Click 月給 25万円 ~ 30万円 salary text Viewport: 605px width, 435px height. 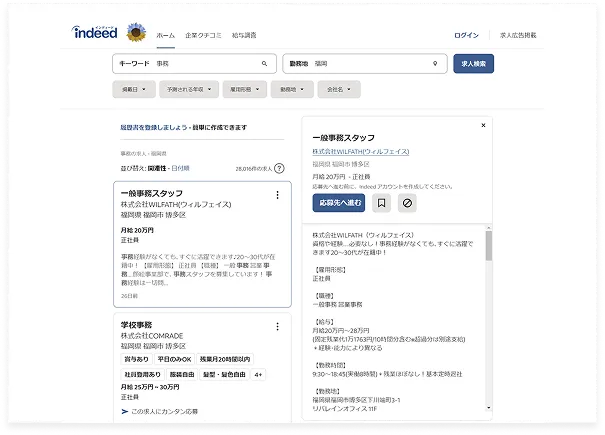click(150, 387)
